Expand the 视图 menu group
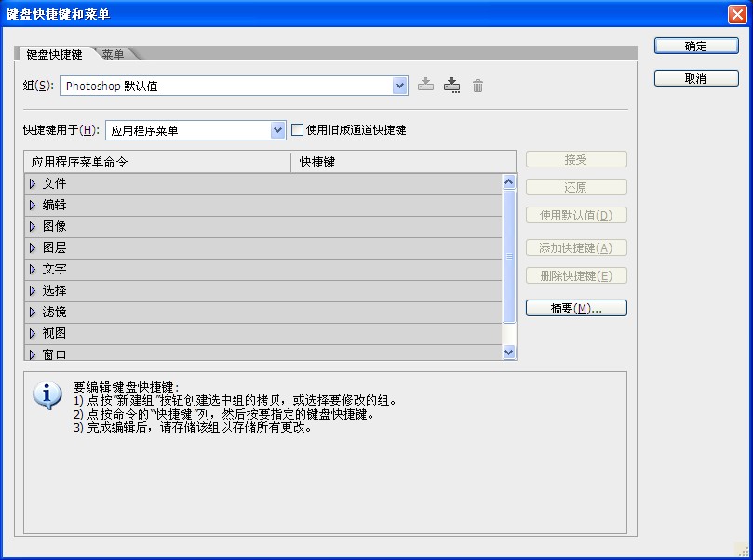Image resolution: width=753 pixels, height=560 pixels. click(33, 333)
